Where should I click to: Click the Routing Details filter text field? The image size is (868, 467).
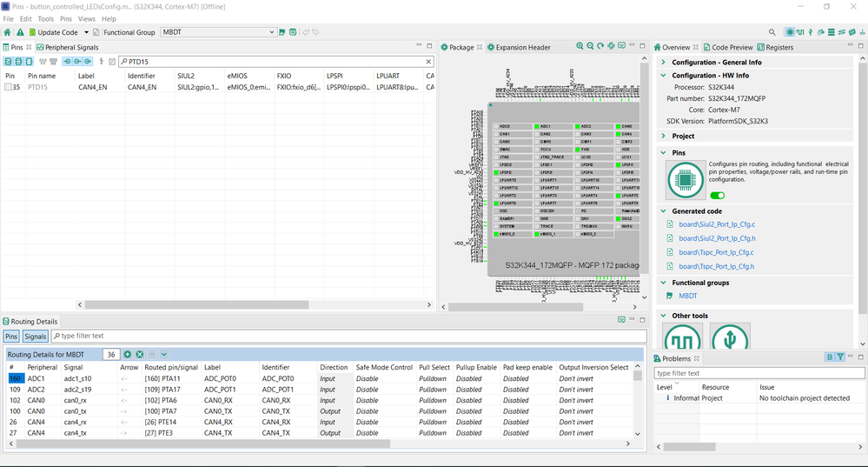(x=348, y=336)
